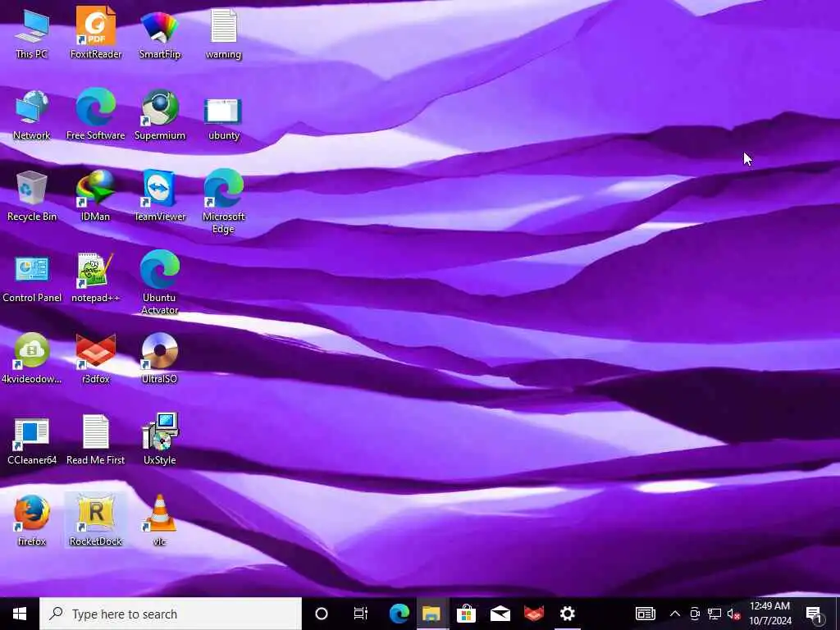Select the Recycle Bin icon
The width and height of the screenshot is (840, 630).
(x=32, y=196)
